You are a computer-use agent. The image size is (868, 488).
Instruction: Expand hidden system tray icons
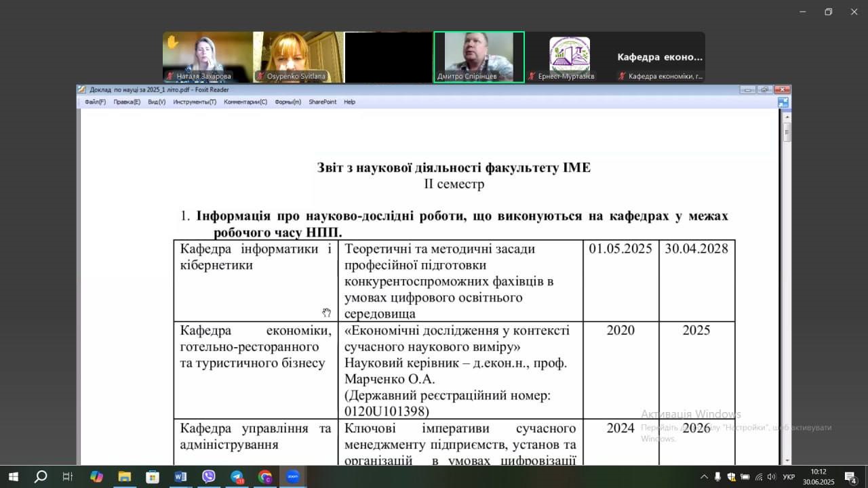(704, 477)
